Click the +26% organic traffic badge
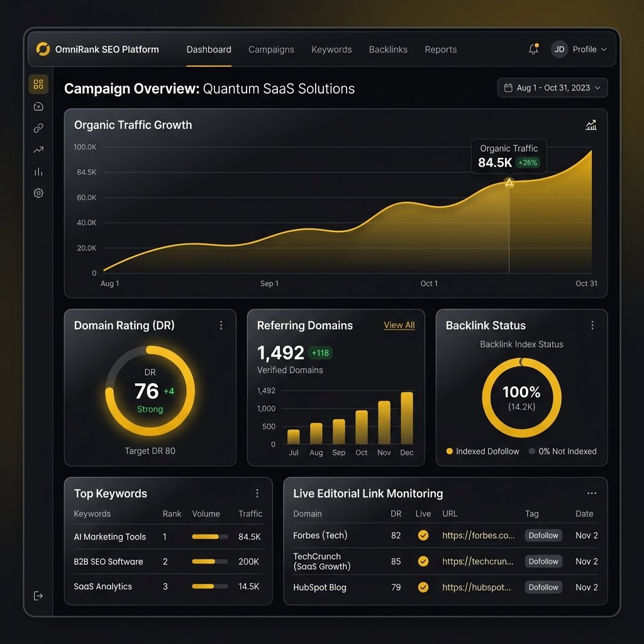This screenshot has height=644, width=644. pyautogui.click(x=528, y=163)
